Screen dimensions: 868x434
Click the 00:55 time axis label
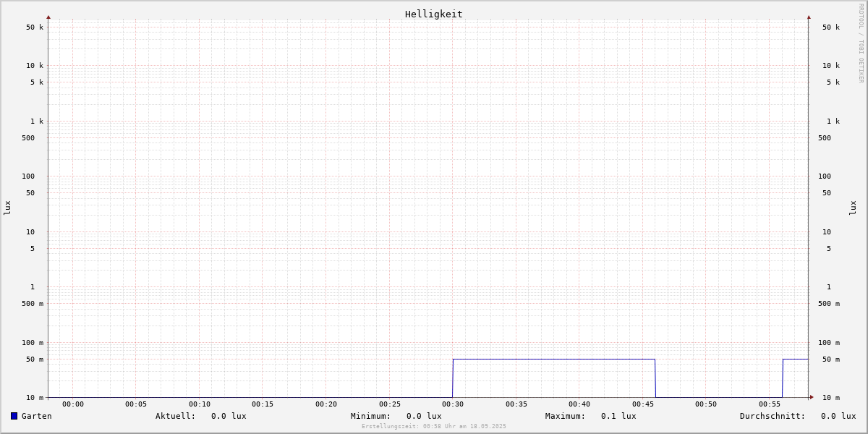pos(770,404)
